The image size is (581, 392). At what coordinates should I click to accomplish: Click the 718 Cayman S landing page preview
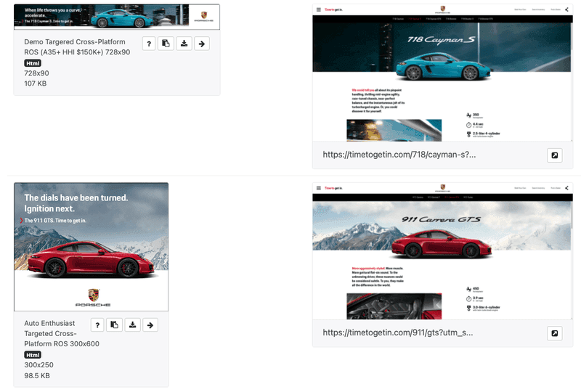(x=442, y=73)
